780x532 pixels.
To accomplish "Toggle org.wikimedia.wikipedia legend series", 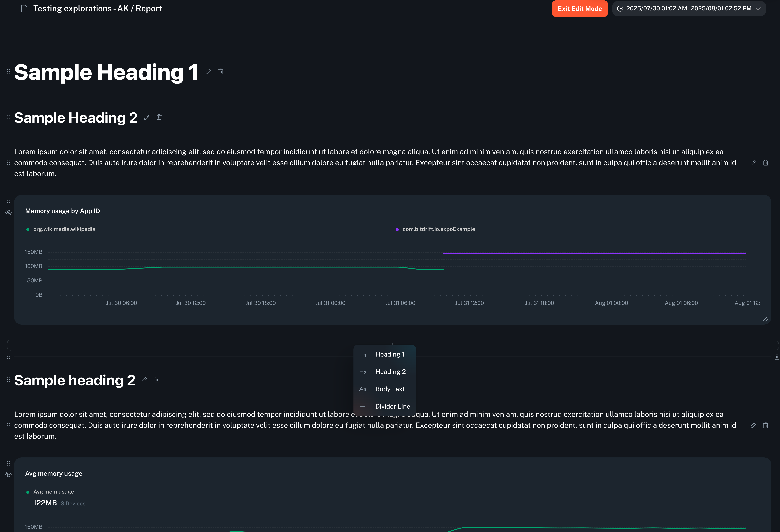I will (x=64, y=229).
